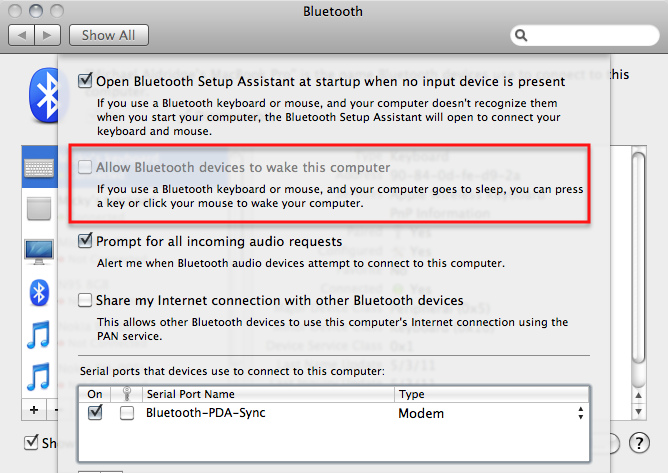Enable Share my Internet connection checkbox
The width and height of the screenshot is (668, 473).
click(86, 300)
